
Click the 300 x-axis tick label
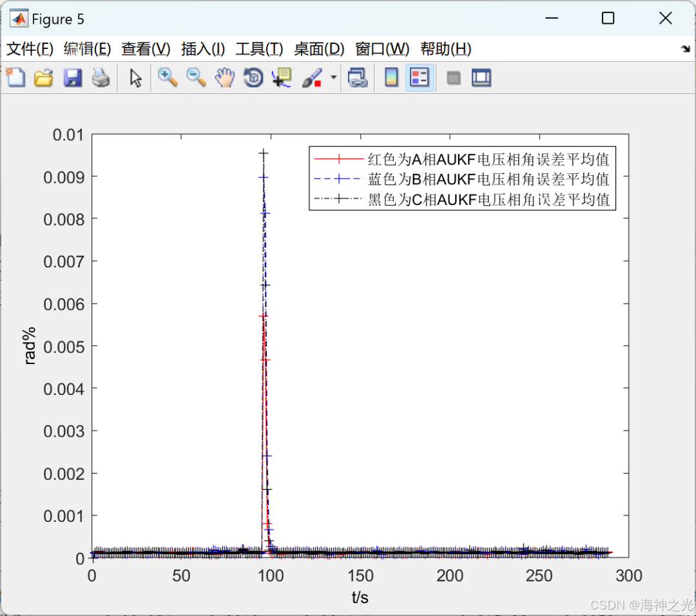click(629, 575)
